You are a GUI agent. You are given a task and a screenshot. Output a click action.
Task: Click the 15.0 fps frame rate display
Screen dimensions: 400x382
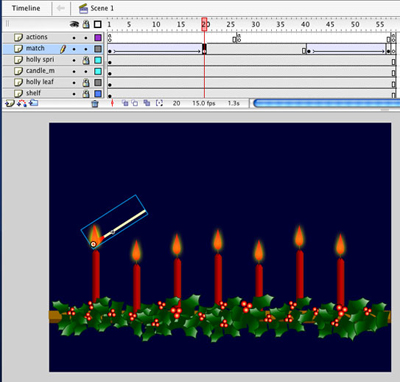(203, 103)
